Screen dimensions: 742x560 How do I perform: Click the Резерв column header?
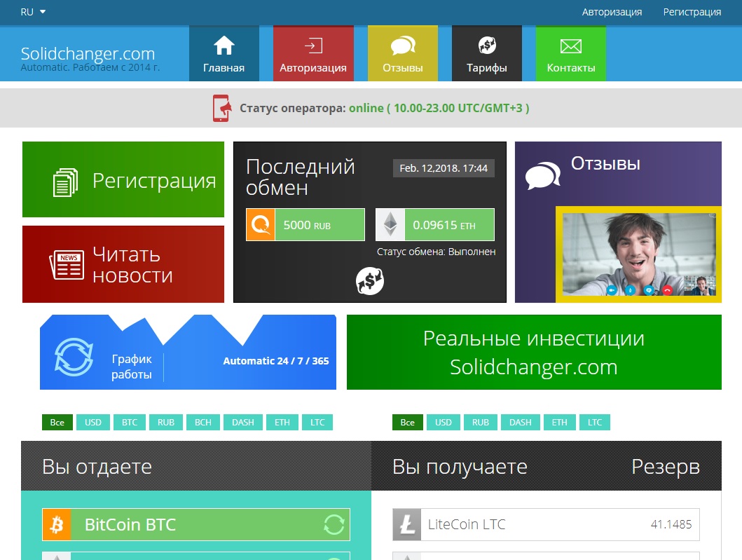pos(666,467)
